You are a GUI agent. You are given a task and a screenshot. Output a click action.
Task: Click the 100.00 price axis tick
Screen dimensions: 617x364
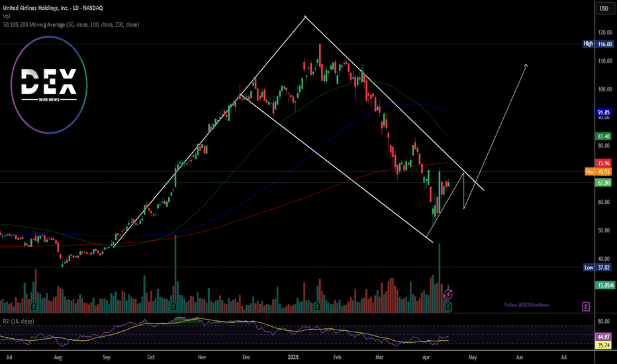[x=605, y=89]
